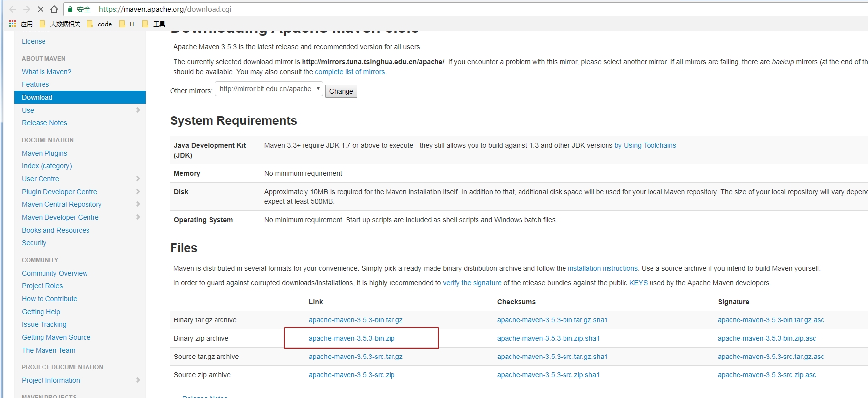Expand the Use submenu arrow
The width and height of the screenshot is (868, 398).
point(138,110)
